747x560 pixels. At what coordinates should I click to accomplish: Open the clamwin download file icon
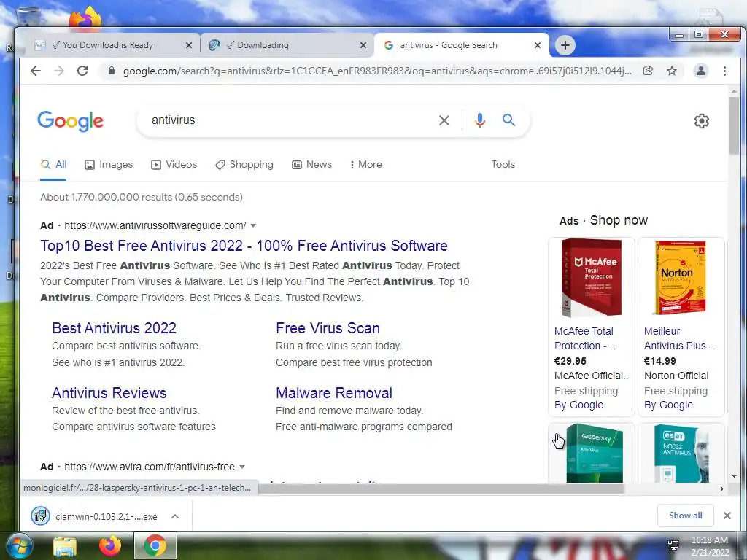[41, 516]
